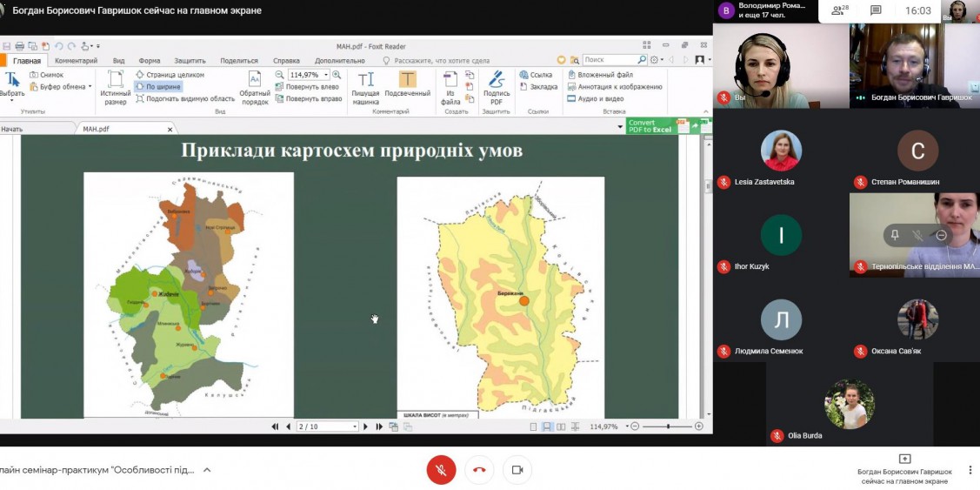Image resolution: width=980 pixels, height=490 pixels.
Task: Toggle the camera button in Meet
Action: click(x=517, y=470)
